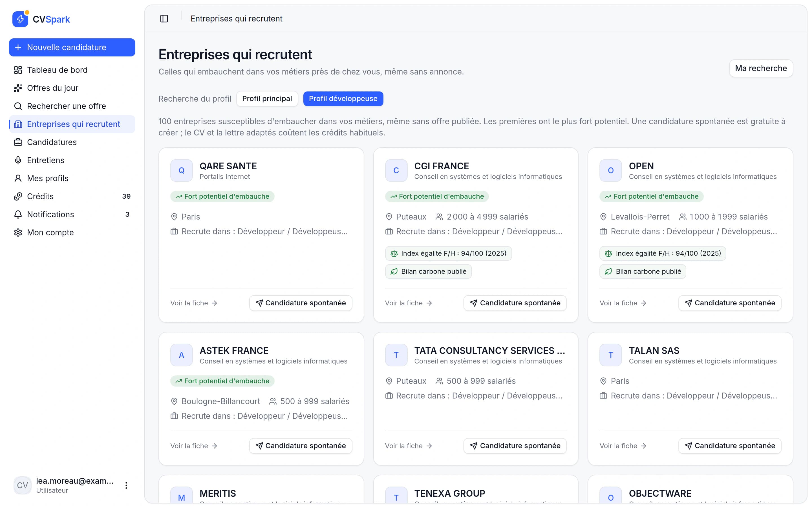Click the Mes profils person icon

pos(18,178)
